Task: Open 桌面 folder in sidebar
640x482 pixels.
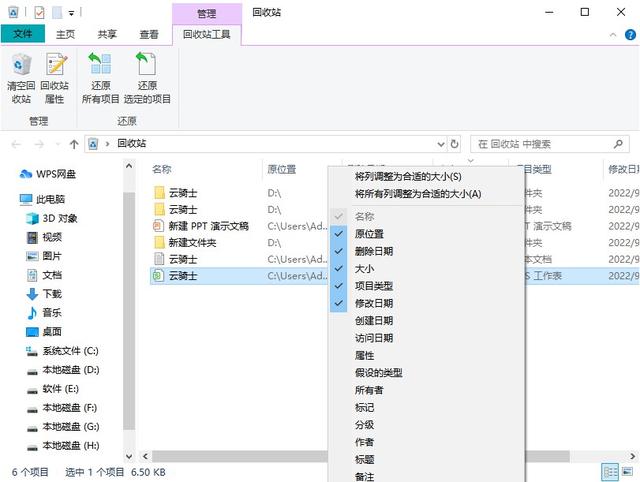Action: pos(44,332)
